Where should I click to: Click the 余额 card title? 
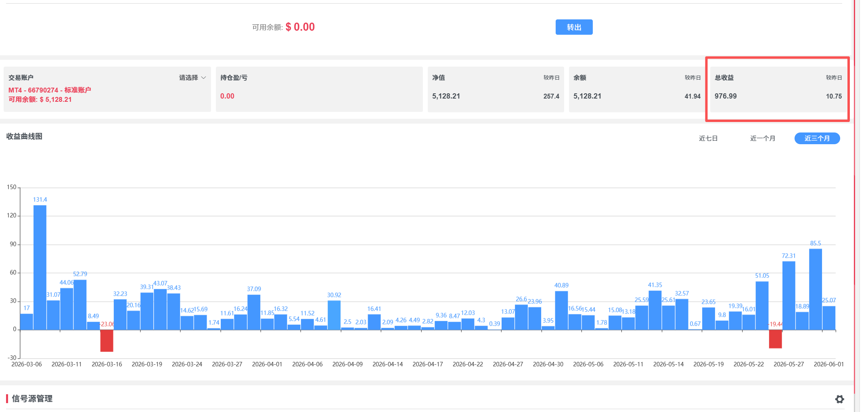coord(580,78)
